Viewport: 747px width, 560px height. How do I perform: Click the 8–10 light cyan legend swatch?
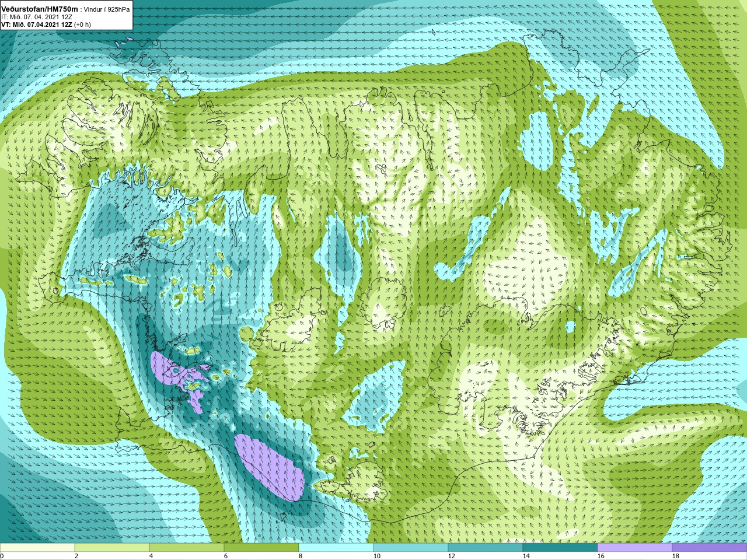click(336, 548)
